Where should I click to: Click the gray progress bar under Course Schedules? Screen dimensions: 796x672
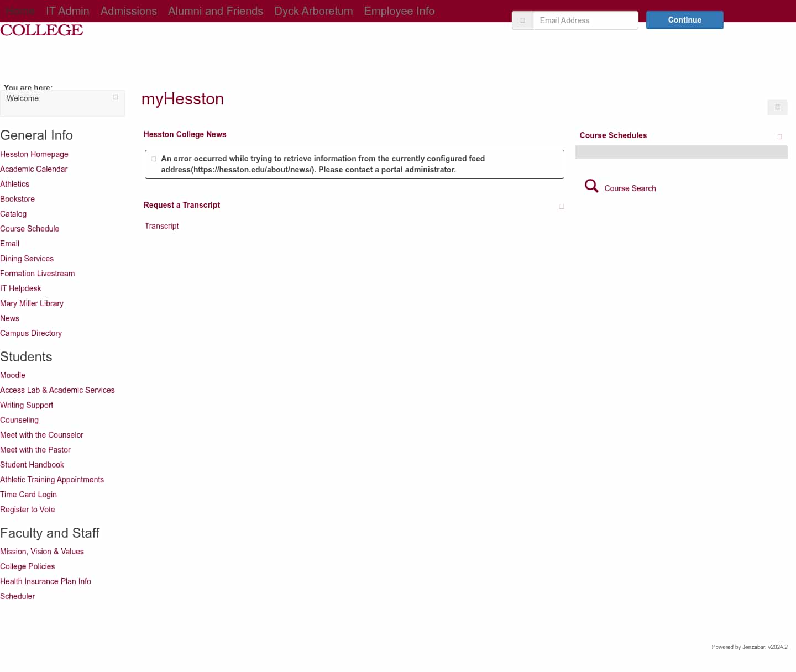click(x=682, y=152)
